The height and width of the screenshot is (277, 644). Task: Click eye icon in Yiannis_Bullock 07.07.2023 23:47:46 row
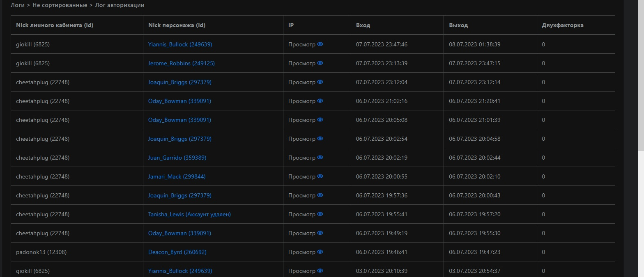point(320,44)
